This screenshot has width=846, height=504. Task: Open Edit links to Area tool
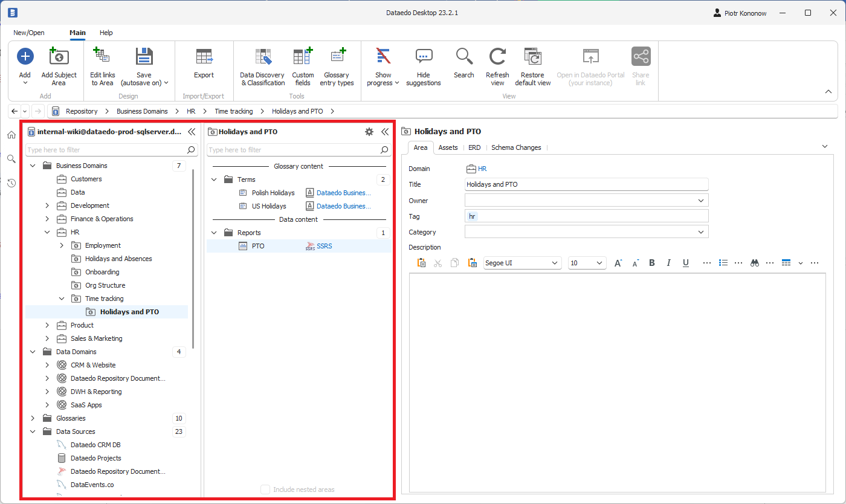point(102,66)
